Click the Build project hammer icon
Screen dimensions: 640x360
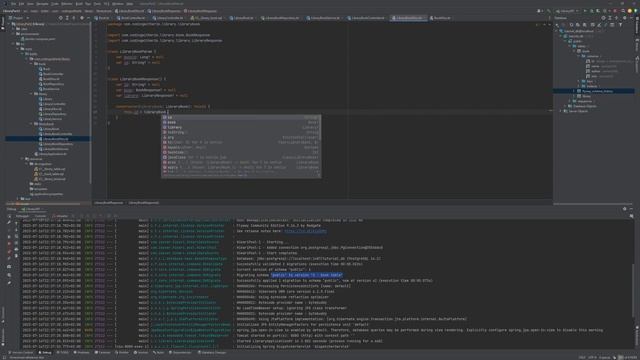pyautogui.click(x=549, y=11)
